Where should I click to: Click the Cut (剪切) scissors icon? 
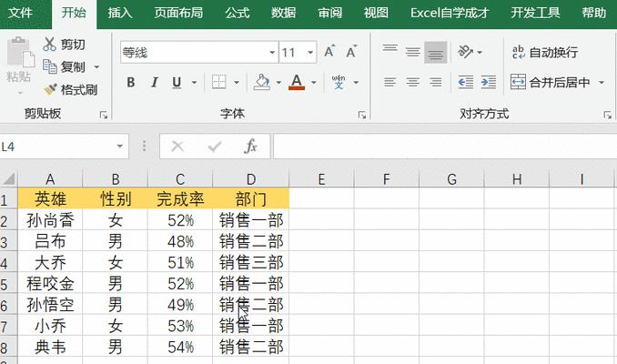tap(49, 44)
